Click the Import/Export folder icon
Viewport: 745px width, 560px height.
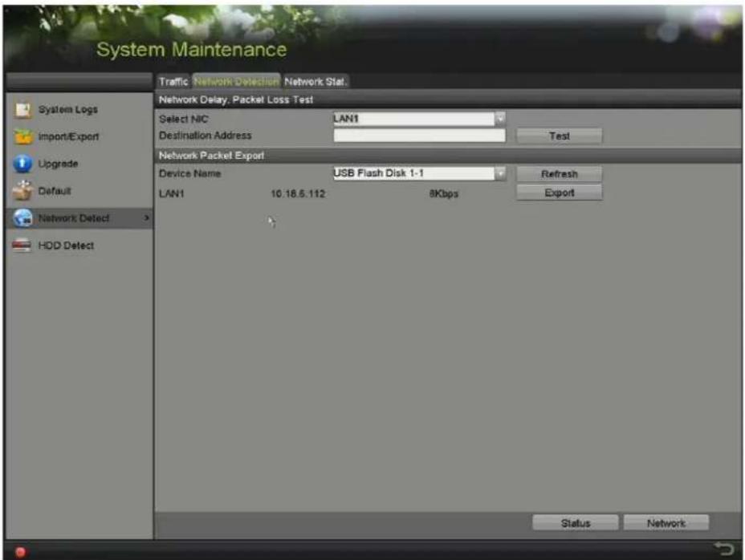[22, 137]
